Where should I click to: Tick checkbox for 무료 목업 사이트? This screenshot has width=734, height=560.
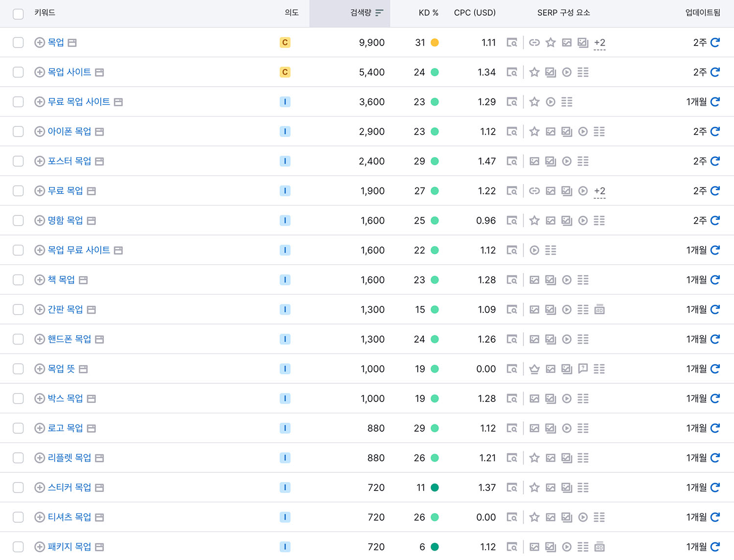[18, 102]
